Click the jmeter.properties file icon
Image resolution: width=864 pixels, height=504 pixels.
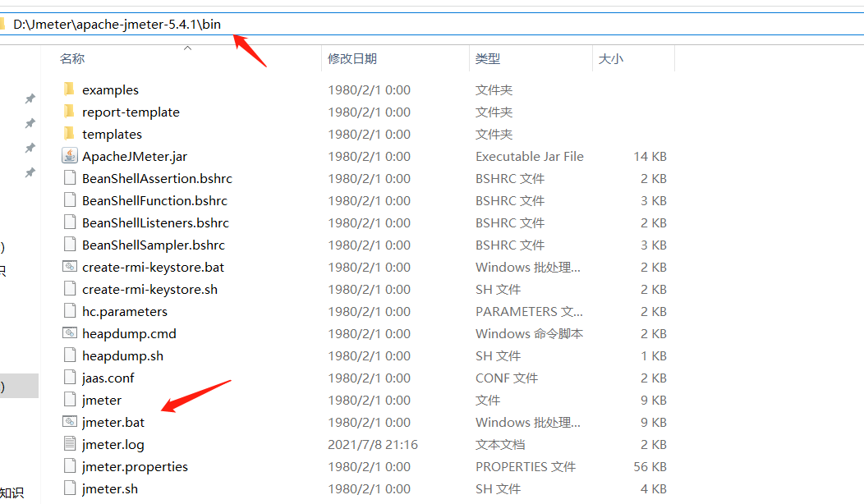point(70,466)
